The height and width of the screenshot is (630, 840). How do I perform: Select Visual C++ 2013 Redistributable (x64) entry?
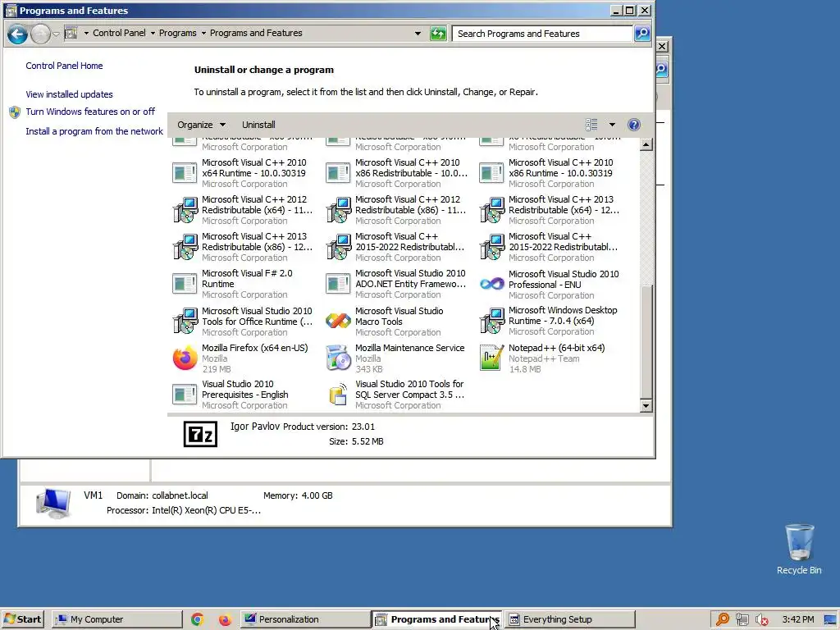550,210
